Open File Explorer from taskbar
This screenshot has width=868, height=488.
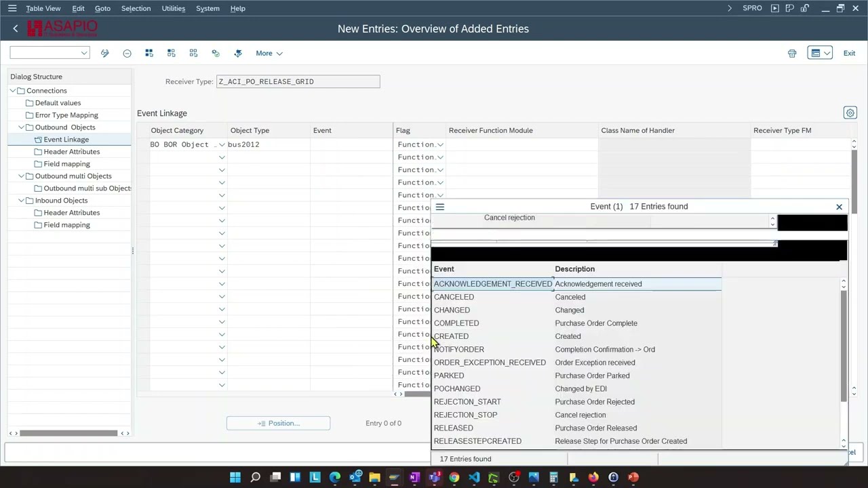pyautogui.click(x=374, y=477)
